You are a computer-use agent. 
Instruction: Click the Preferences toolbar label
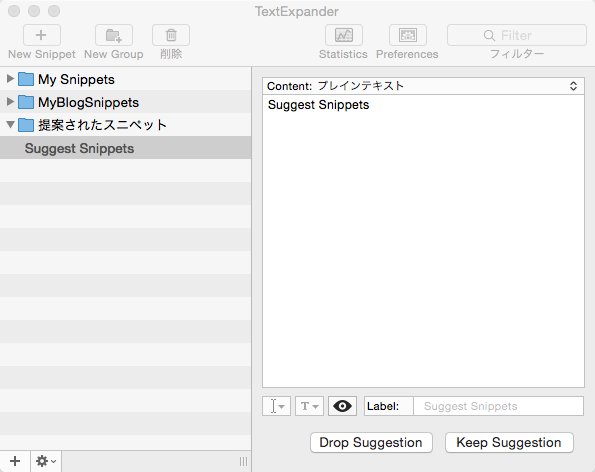[x=407, y=54]
